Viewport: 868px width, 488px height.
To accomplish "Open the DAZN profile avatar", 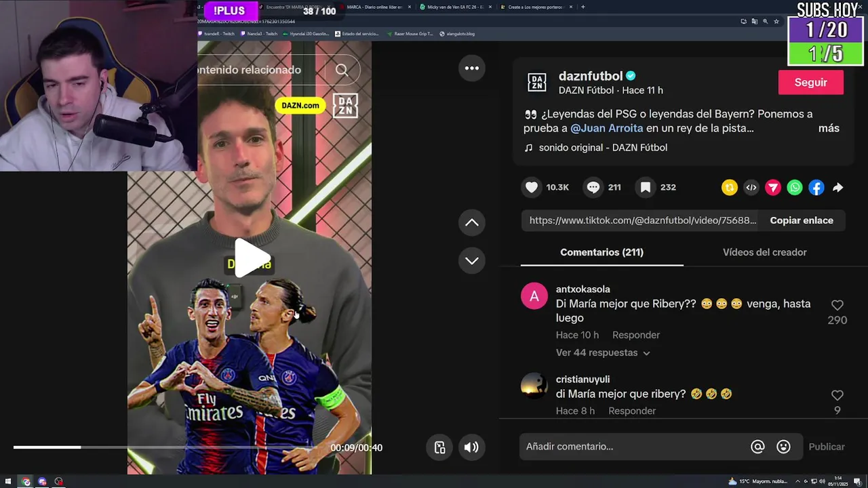I will tap(537, 82).
